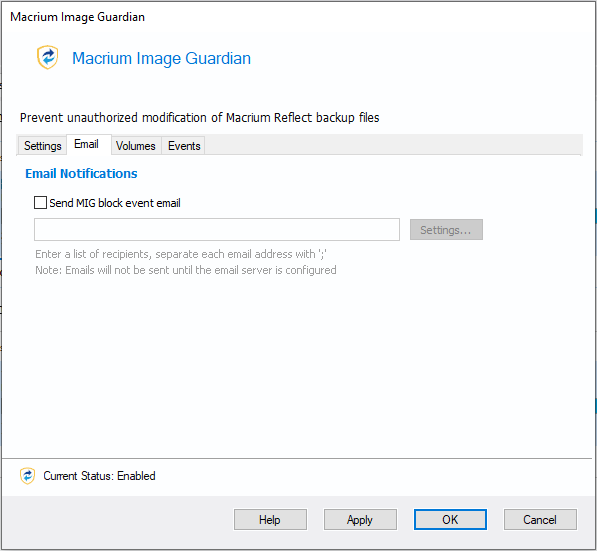597x551 pixels.
Task: Click the Current Status: Enabled text
Action: (x=99, y=476)
